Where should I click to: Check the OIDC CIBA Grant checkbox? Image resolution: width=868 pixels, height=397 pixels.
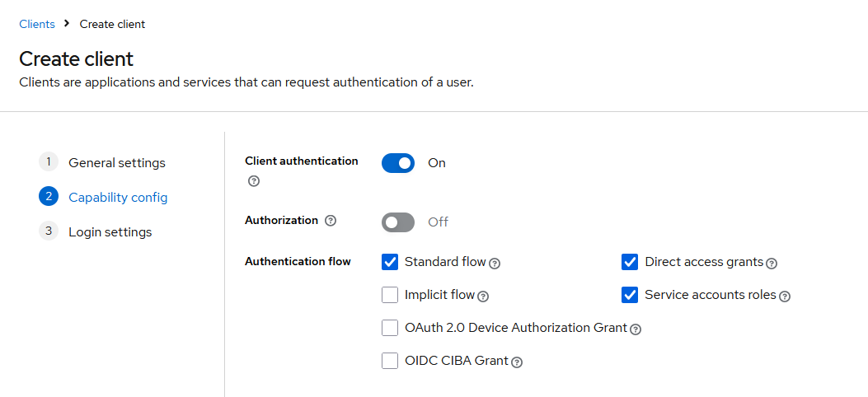pos(390,361)
